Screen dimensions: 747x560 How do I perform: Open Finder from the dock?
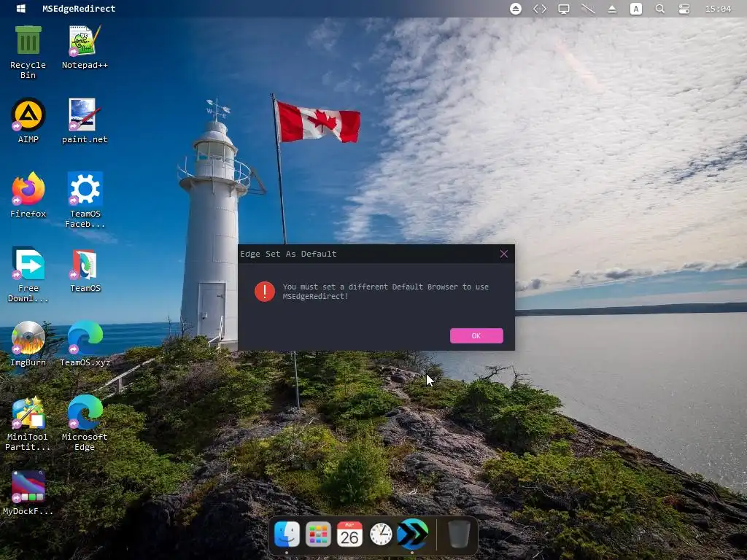pyautogui.click(x=287, y=534)
